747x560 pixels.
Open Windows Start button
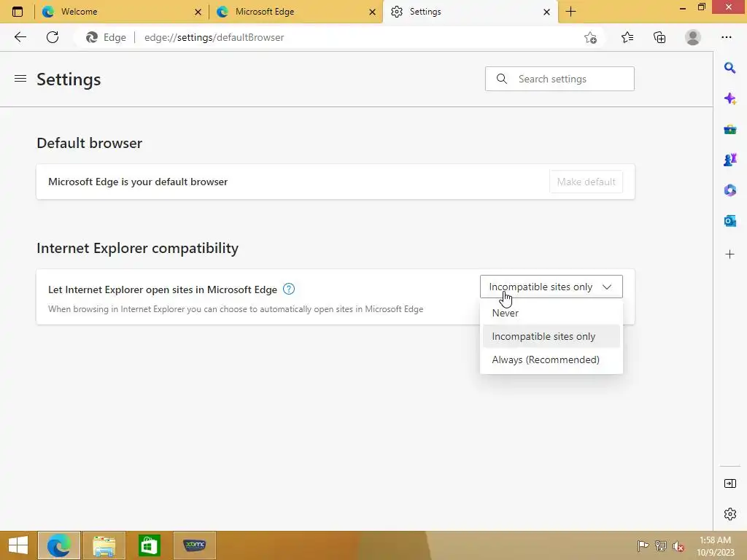click(x=18, y=545)
